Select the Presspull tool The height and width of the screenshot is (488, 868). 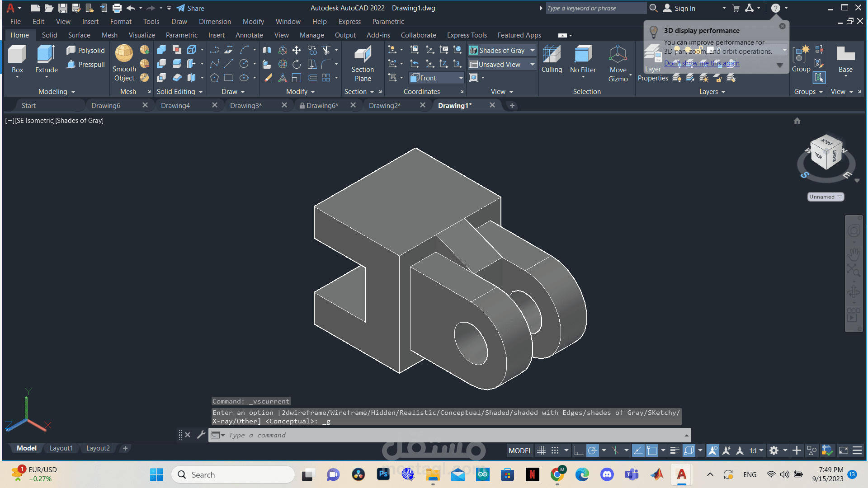coord(86,65)
